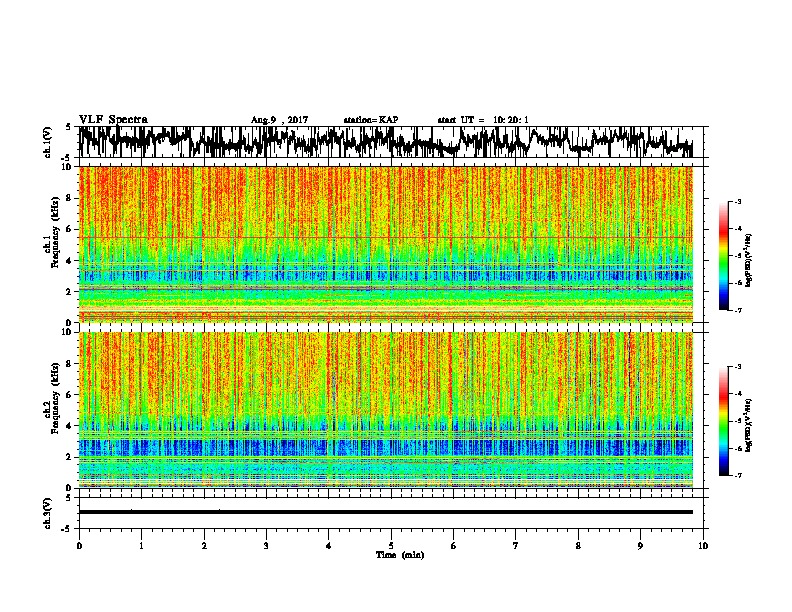This screenshot has width=792, height=612.
Task: Click the "ch.2 Frequency (kHz)" axis label
Action: pyautogui.click(x=52, y=398)
